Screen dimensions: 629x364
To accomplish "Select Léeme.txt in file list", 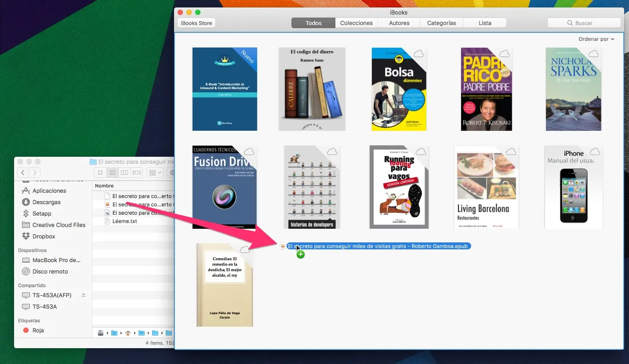I will coord(125,221).
